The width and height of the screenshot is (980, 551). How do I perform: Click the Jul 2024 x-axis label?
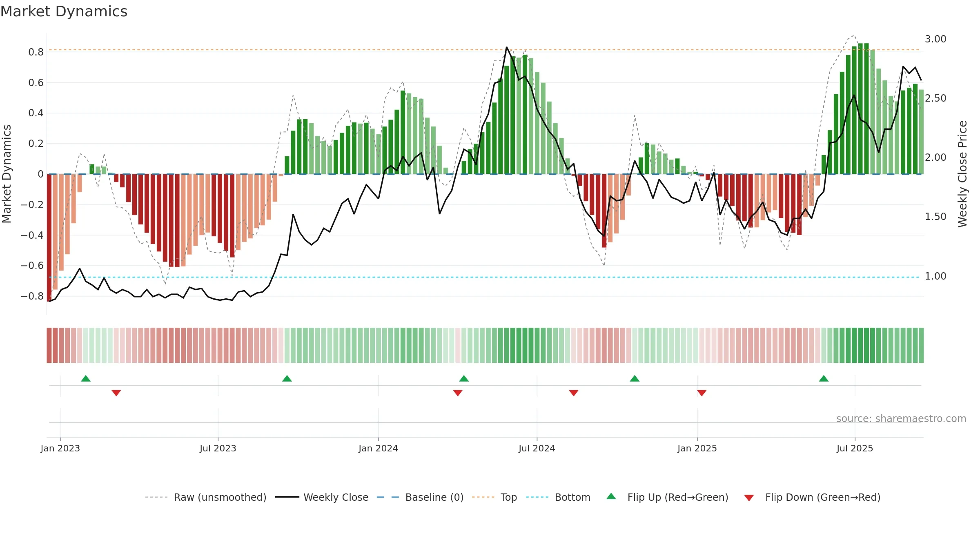(537, 448)
